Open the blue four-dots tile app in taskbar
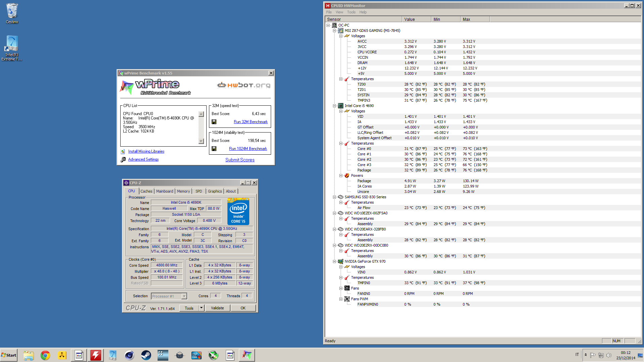Screen dimensions: 644x362 (x=163, y=355)
